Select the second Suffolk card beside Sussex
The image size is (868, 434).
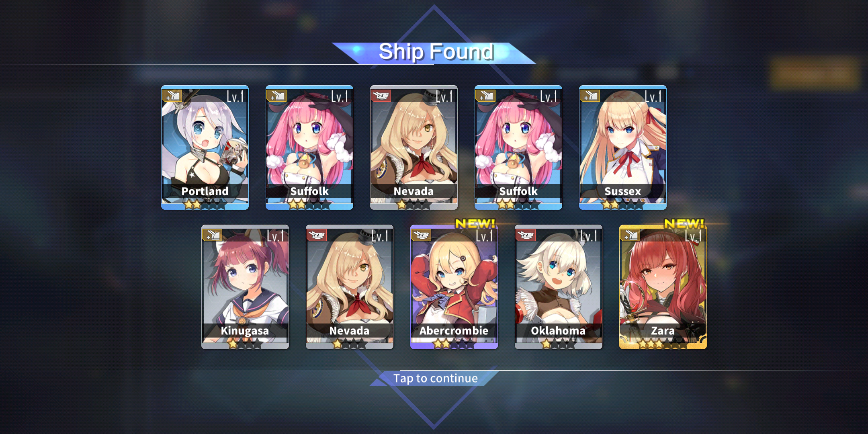coord(518,147)
